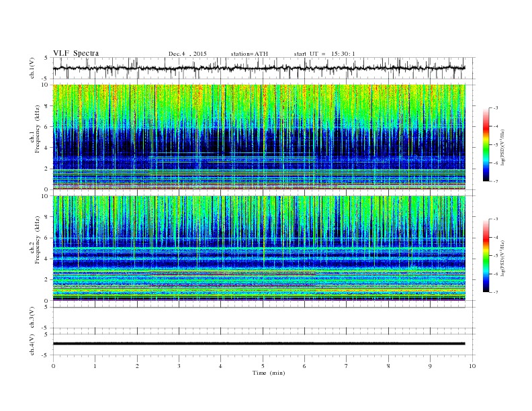This screenshot has width=532, height=411.
Task: Click the time axis tick label "10"
Action: point(472,366)
